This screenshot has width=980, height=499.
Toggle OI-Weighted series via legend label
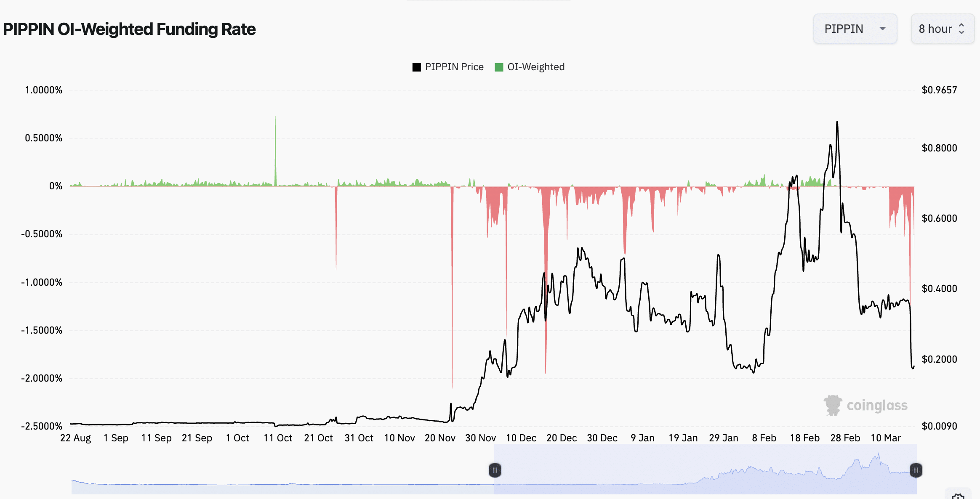(535, 67)
